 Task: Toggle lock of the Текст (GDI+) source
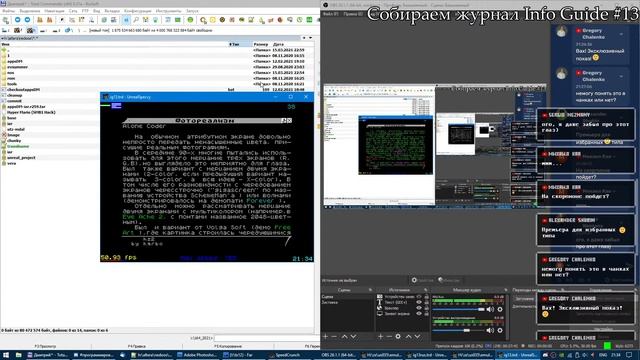point(426,302)
